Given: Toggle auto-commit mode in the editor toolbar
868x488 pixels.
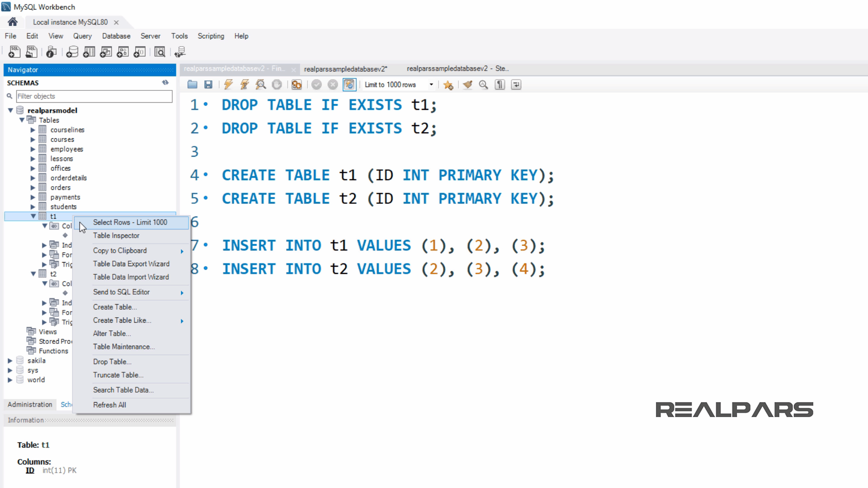Looking at the screenshot, I should 349,84.
